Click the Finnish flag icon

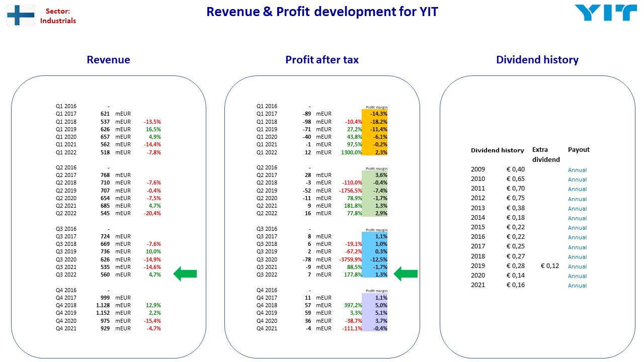click(21, 15)
